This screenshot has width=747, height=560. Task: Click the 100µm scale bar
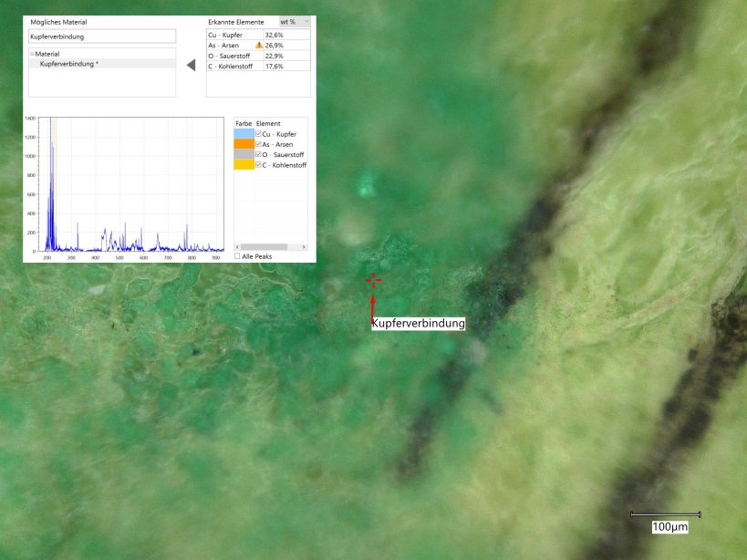coord(666,514)
